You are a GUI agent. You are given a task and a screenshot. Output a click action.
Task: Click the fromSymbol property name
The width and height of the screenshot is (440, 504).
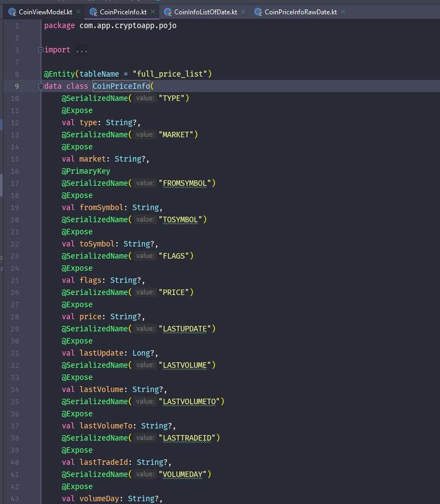click(101, 208)
